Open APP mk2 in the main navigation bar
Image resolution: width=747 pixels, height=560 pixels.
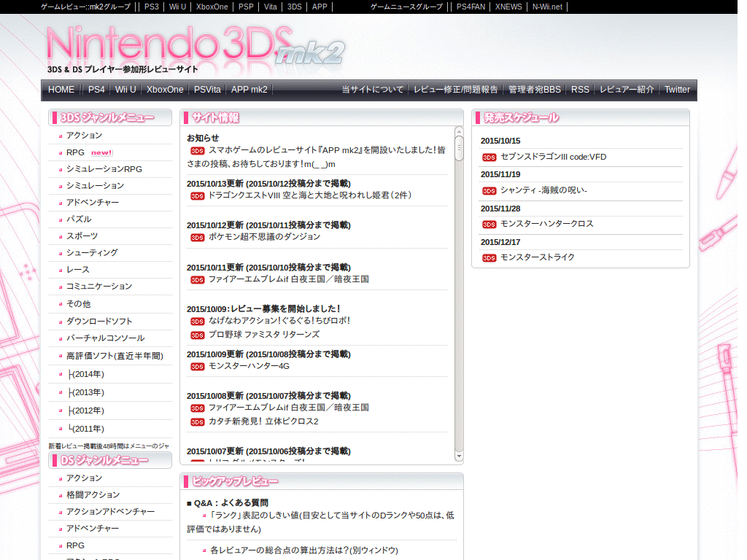249,90
